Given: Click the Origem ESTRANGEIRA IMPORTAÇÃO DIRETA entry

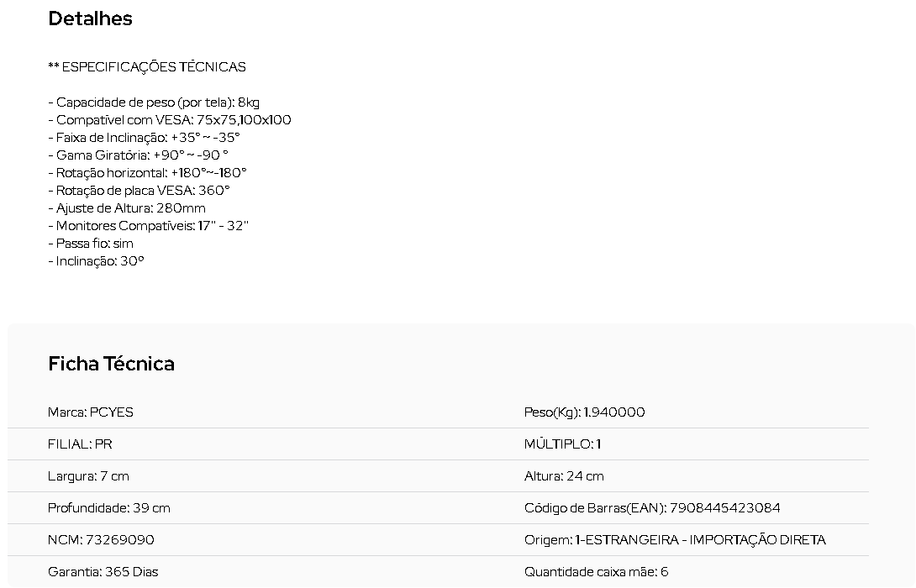Looking at the screenshot, I should coord(675,540).
